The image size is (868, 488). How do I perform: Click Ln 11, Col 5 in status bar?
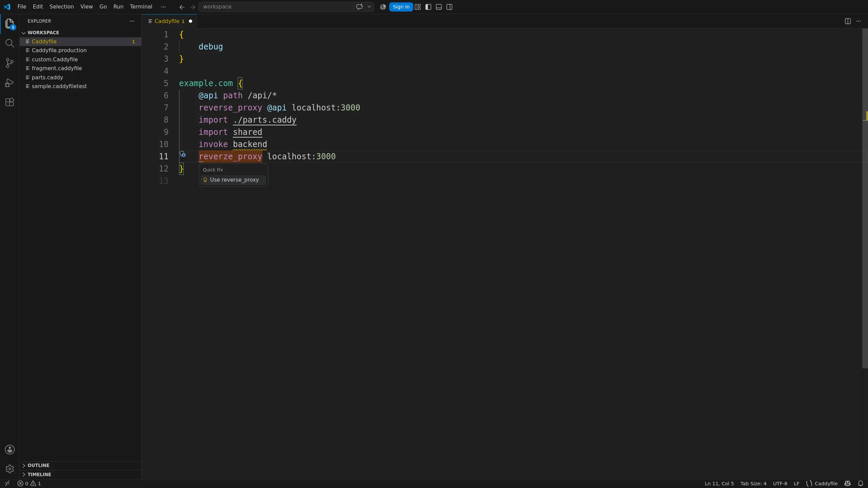pyautogui.click(x=719, y=484)
